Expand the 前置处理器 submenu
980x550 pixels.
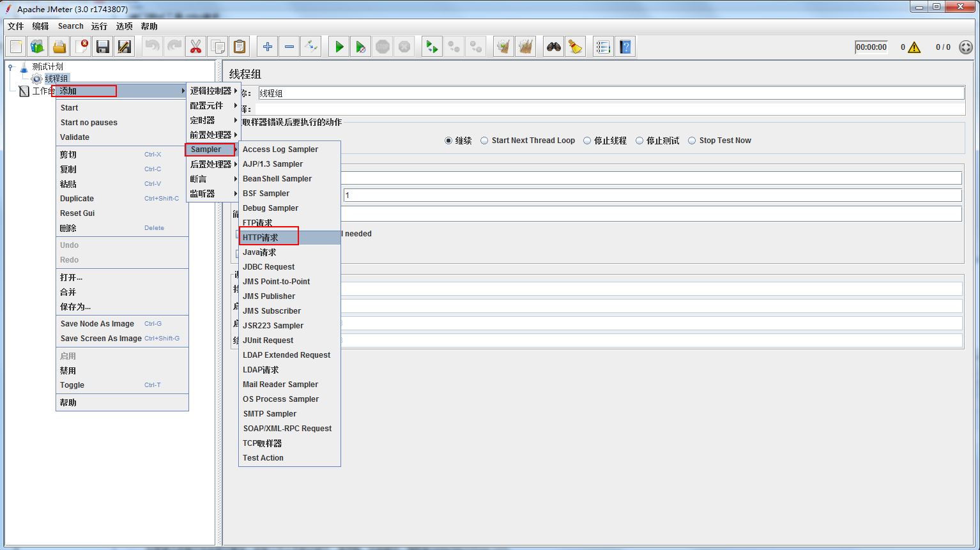click(213, 135)
